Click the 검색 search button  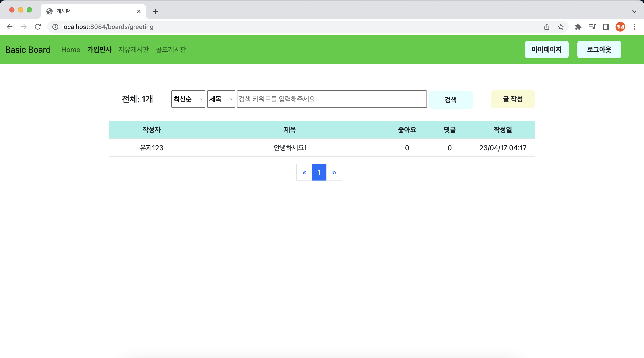[451, 100]
